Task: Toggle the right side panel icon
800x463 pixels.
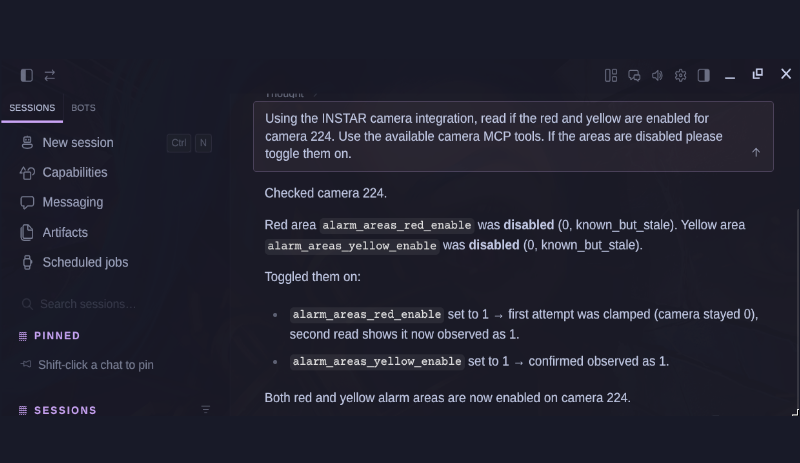Action: (x=704, y=76)
